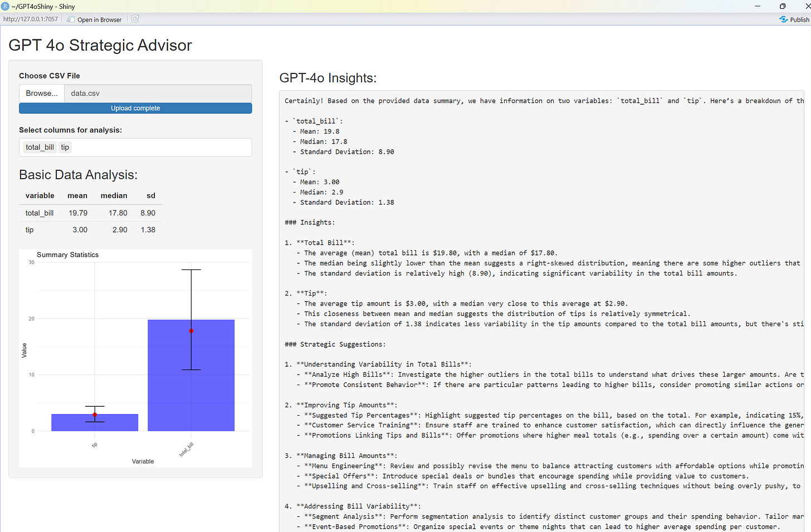Select the tip column tag
Screen dimensions: 811x532
point(65,147)
